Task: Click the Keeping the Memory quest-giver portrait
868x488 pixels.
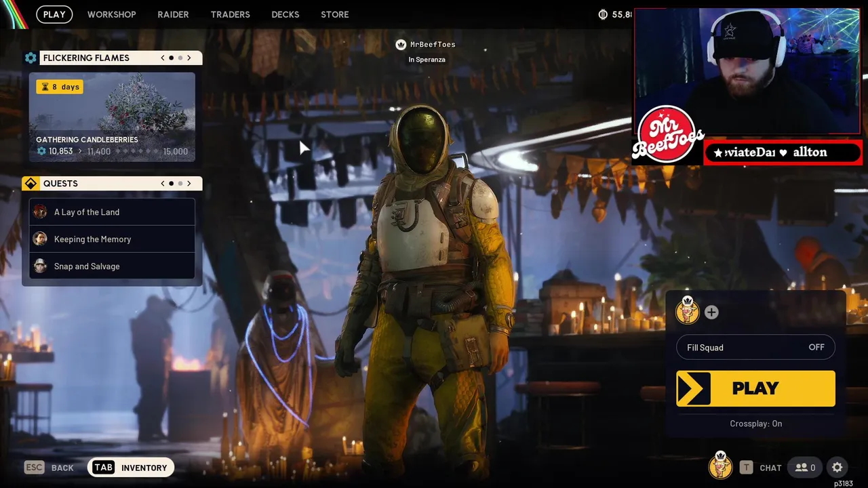Action: tap(40, 239)
